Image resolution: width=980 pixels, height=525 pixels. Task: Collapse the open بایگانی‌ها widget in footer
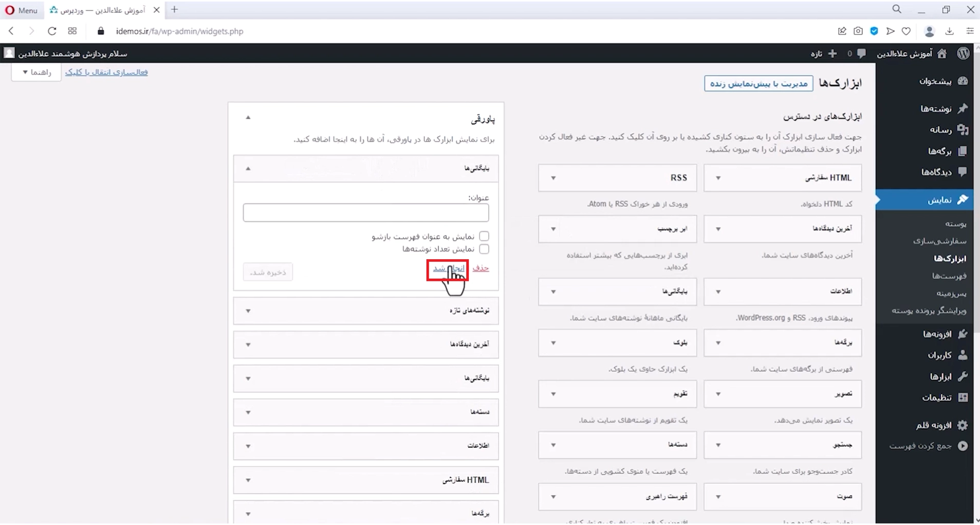248,168
